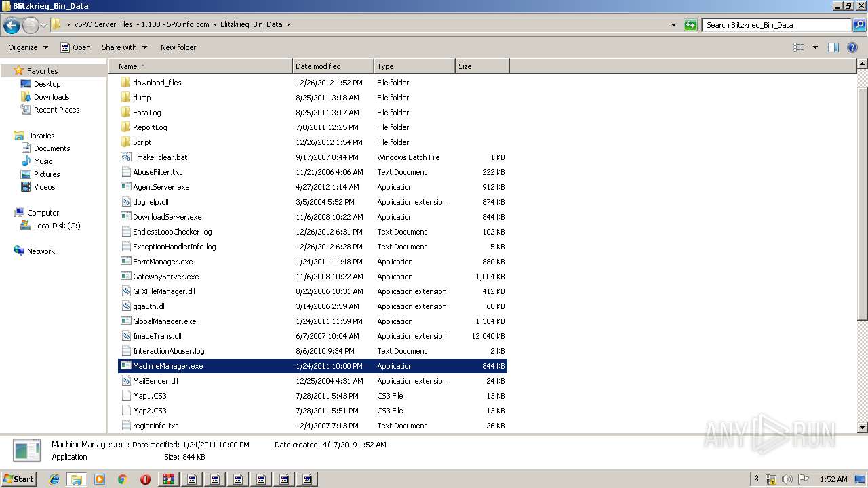Click the Forward navigation arrow

tap(31, 26)
